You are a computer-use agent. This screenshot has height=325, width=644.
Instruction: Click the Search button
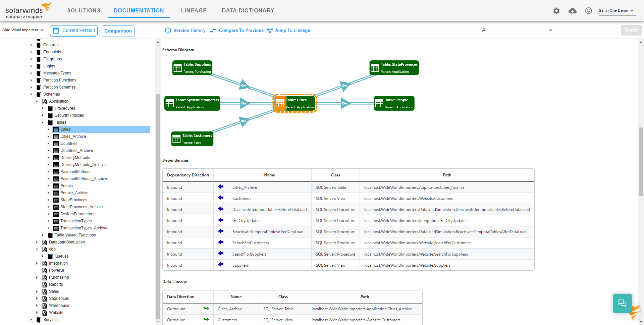point(632,30)
